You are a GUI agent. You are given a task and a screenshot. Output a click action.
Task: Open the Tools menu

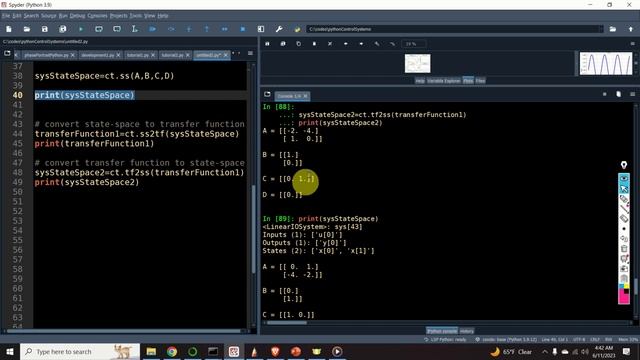(x=136, y=16)
